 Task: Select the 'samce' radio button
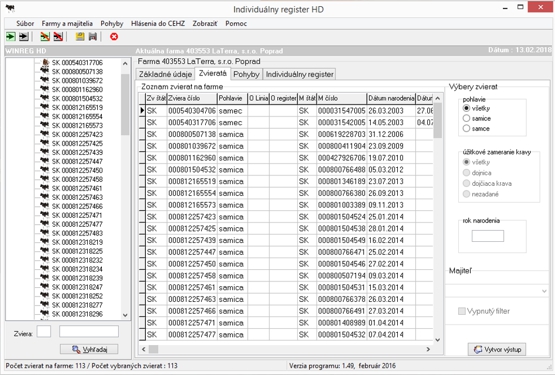[467, 129]
